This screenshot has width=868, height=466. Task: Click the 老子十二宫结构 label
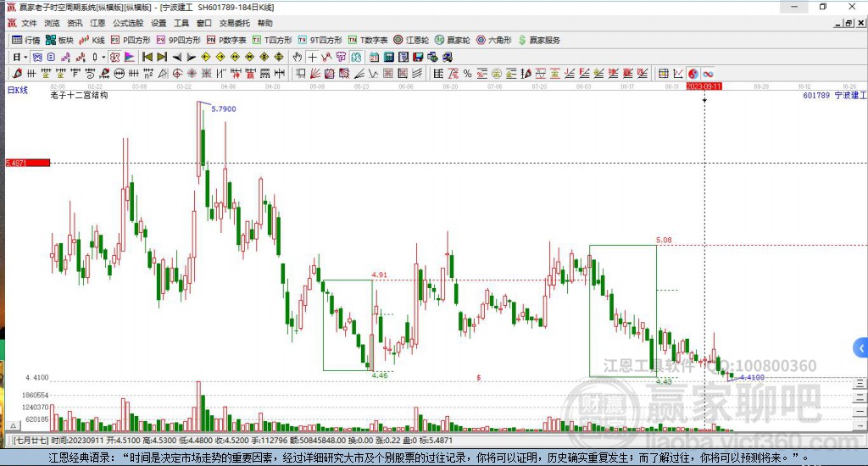(x=79, y=95)
